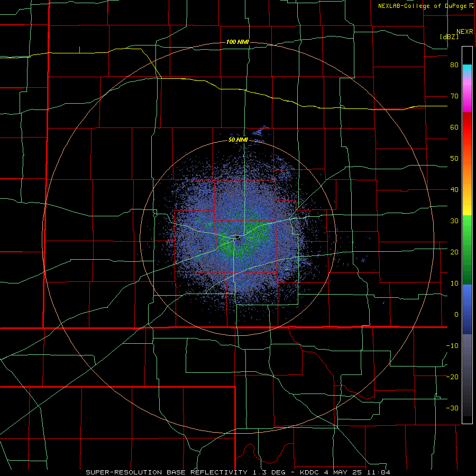Screen dimensions: 476x476
Task: Click the Super-Resolution Base Reflectivity caption text
Action: [x=237, y=472]
